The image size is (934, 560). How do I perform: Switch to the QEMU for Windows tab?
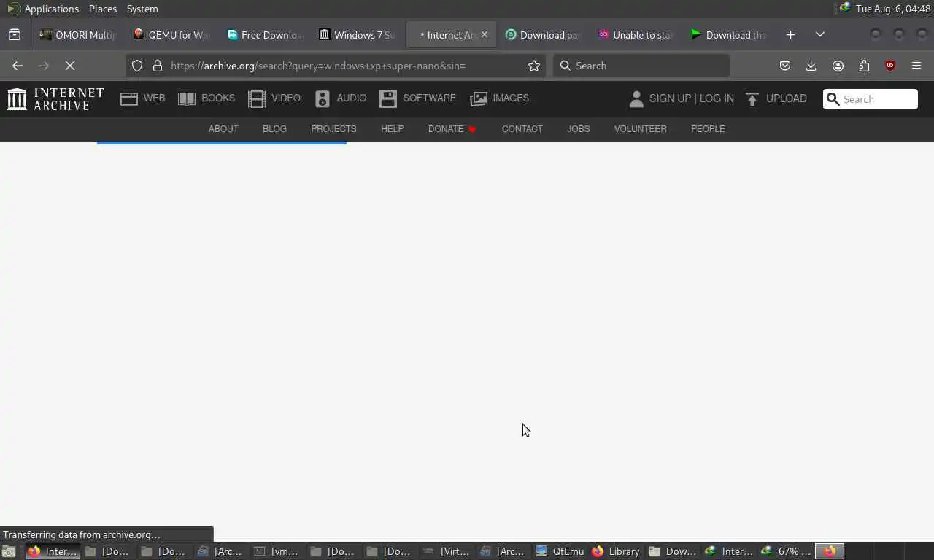171,35
